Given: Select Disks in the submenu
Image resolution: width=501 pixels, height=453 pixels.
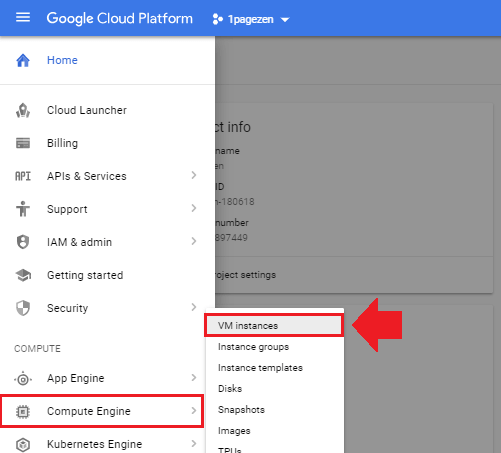Looking at the screenshot, I should click(275, 389).
